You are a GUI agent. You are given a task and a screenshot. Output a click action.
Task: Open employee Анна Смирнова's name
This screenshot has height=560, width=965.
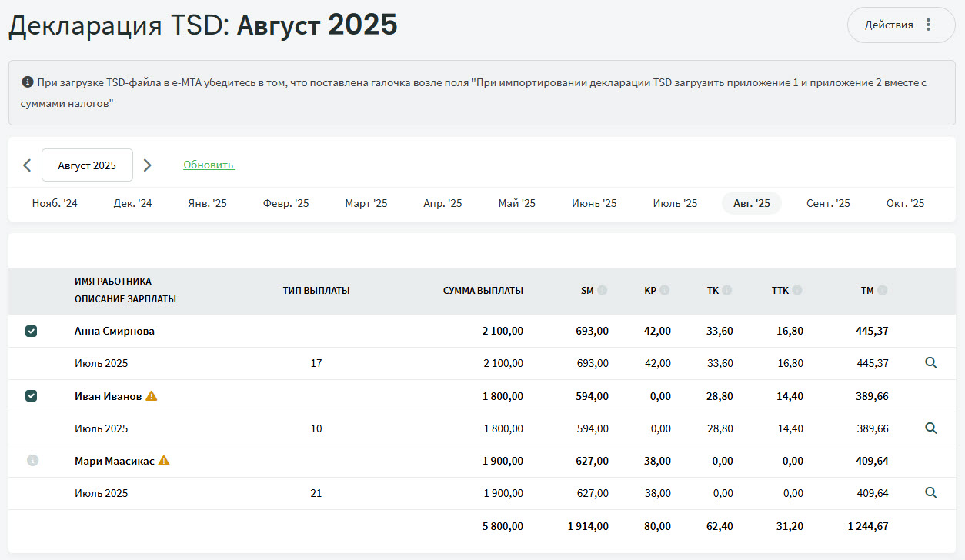pyautogui.click(x=115, y=332)
